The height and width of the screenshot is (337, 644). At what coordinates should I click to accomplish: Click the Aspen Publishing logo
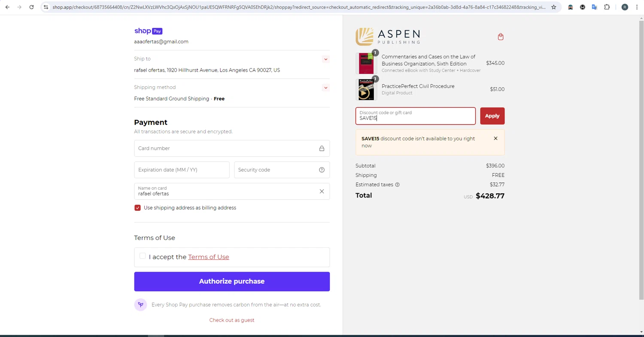(388, 36)
